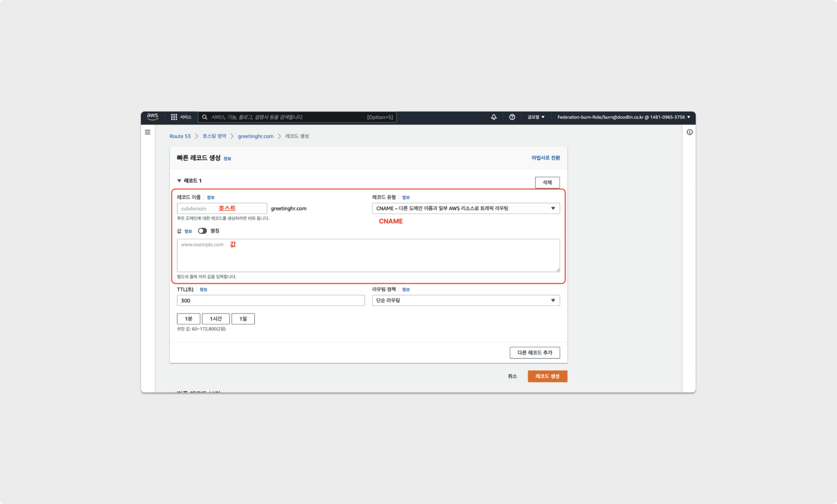Image resolution: width=837 pixels, height=504 pixels.
Task: Cancel with the 취소 button
Action: [x=512, y=377]
